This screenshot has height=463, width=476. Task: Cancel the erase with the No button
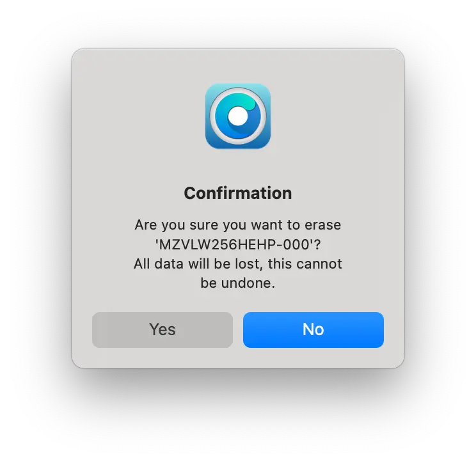tap(313, 330)
